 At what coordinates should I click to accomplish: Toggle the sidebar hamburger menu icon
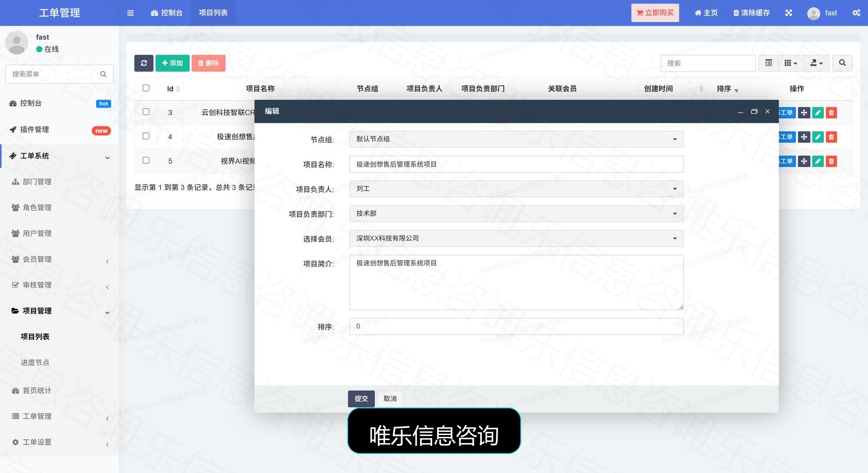pos(130,13)
